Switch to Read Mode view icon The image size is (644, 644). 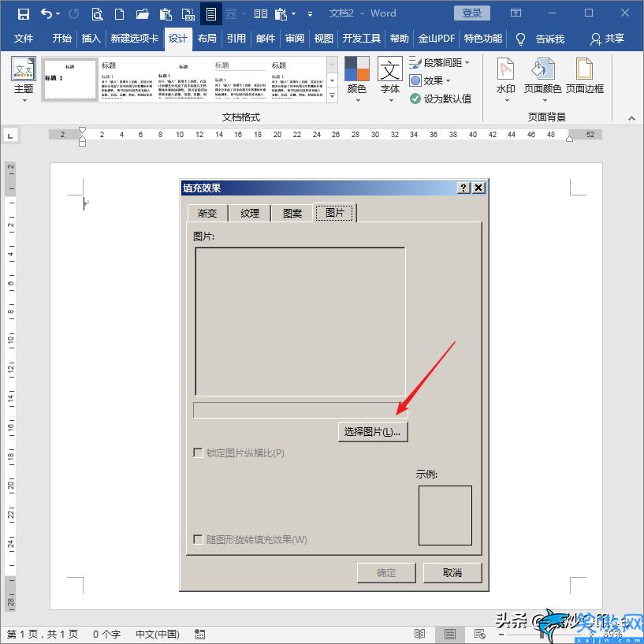pos(419,634)
